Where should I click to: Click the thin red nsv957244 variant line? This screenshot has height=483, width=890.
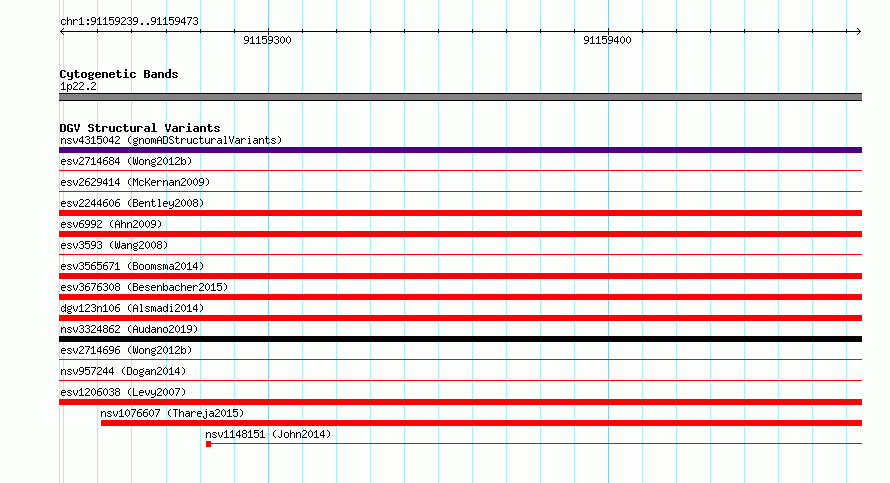460,380
